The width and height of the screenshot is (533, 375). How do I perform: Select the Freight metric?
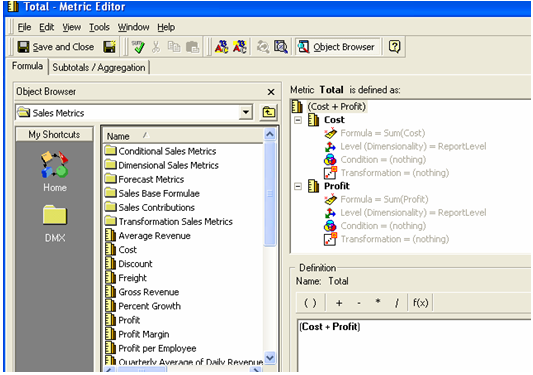click(125, 278)
